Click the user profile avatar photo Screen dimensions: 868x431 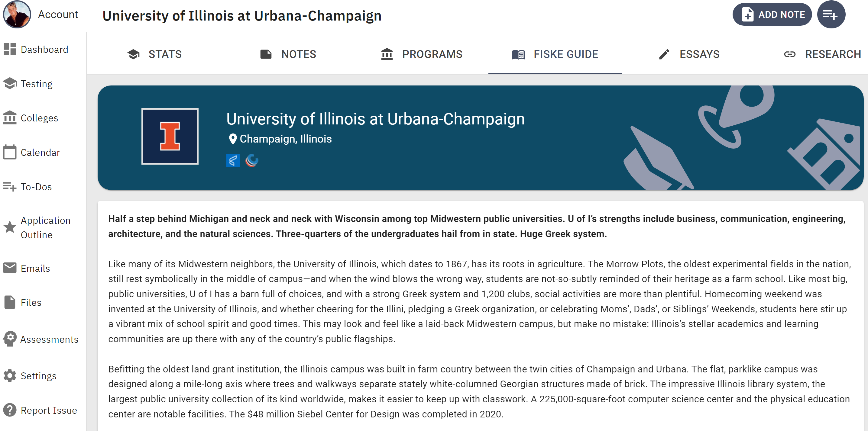17,14
